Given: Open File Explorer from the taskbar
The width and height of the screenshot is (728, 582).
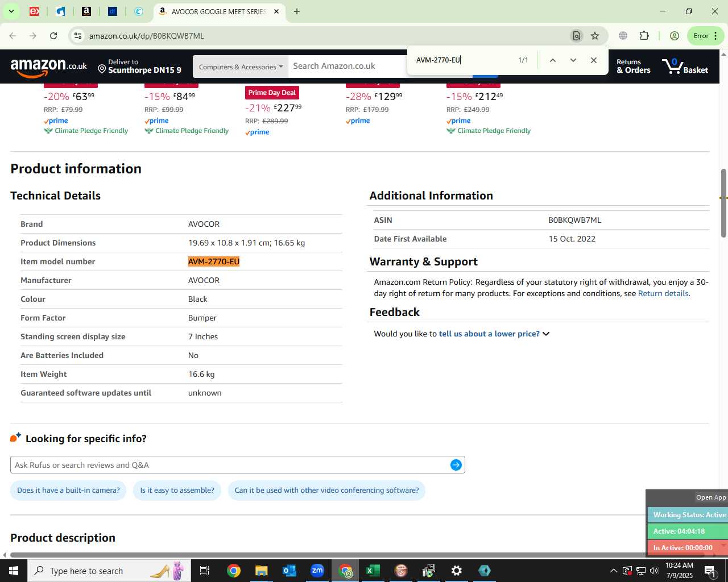Looking at the screenshot, I should 261,571.
